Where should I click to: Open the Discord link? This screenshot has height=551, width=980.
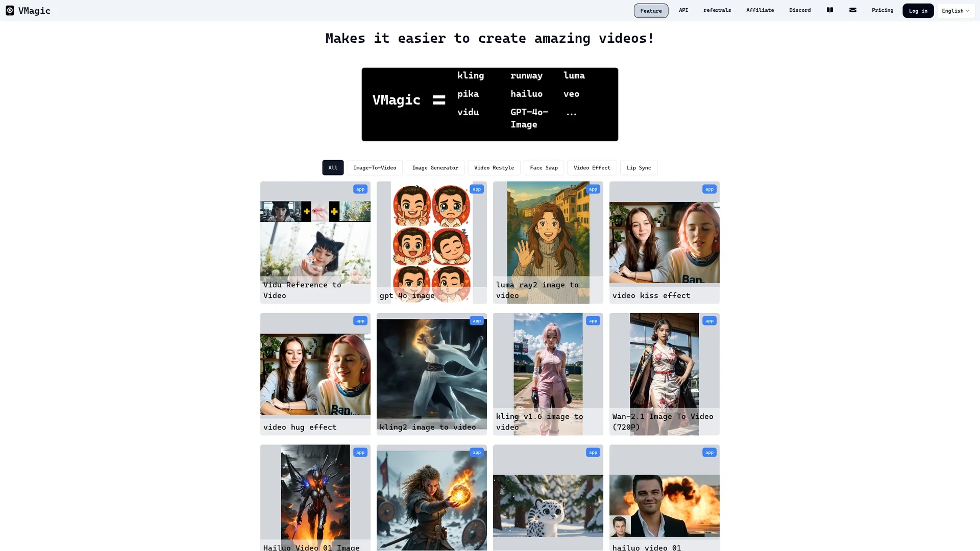(x=800, y=10)
